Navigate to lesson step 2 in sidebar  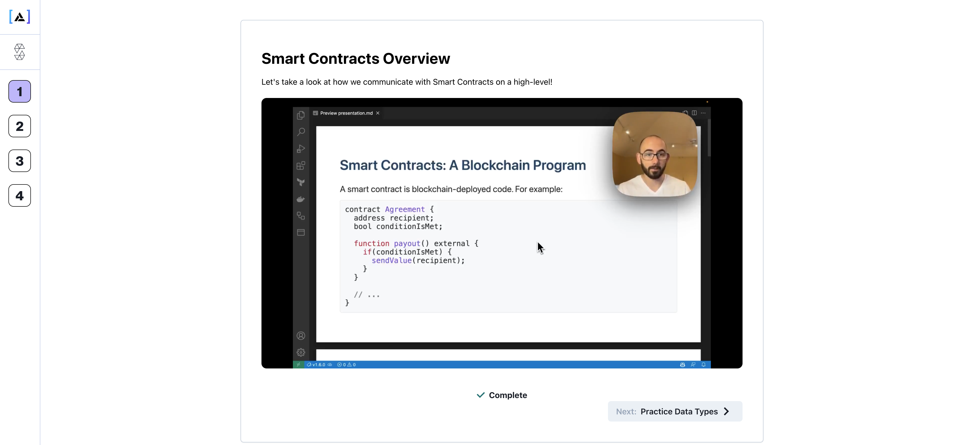coord(19,126)
